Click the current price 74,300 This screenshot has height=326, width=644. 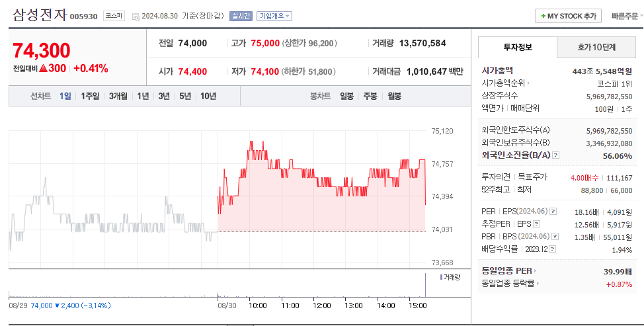pyautogui.click(x=42, y=50)
